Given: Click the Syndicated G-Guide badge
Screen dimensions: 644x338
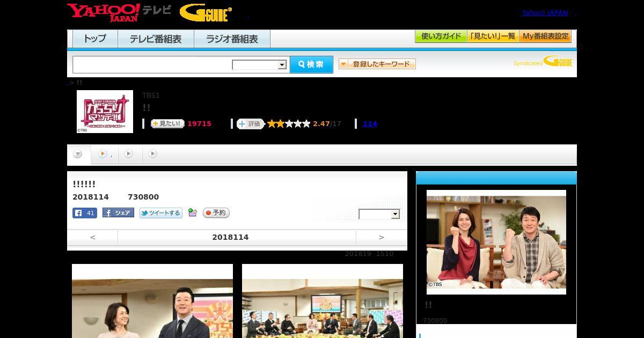Looking at the screenshot, I should pos(543,62).
